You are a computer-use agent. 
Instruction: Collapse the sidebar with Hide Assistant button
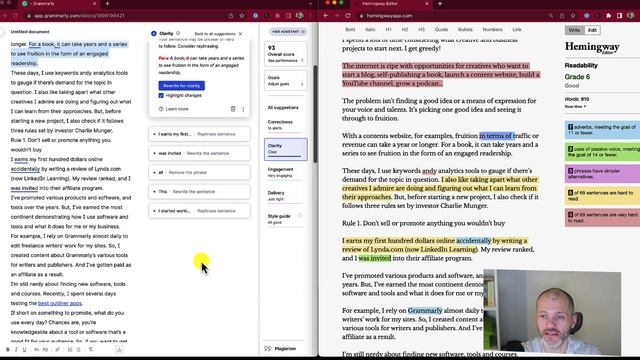coord(288,31)
